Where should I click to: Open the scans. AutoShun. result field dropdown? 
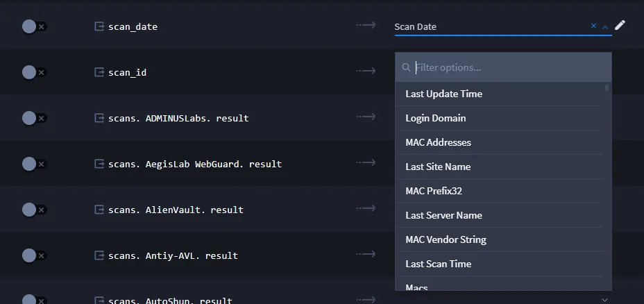[x=604, y=299]
